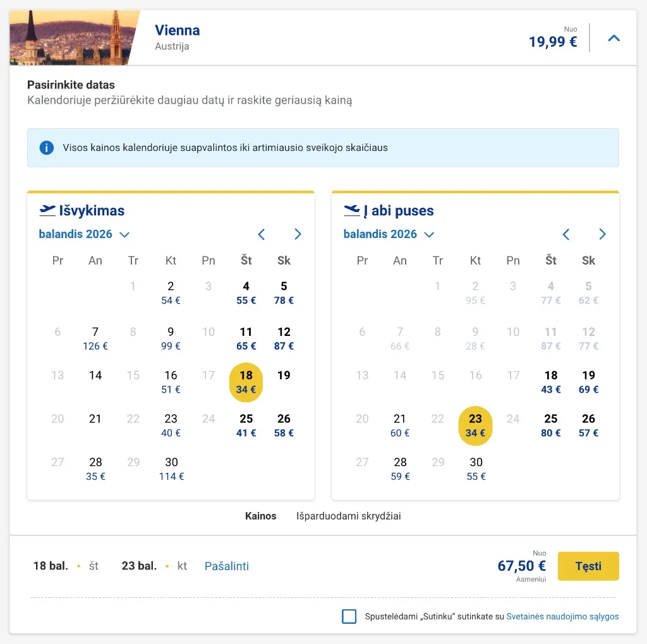Click Pašalinti to remove selected dates

tap(227, 566)
